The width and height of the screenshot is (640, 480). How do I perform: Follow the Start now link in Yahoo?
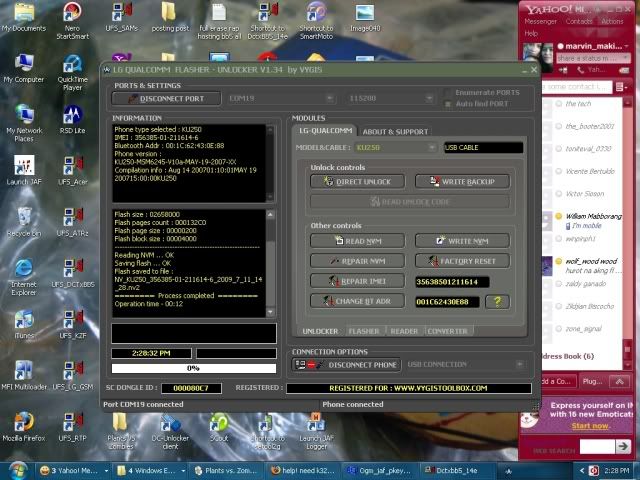pos(591,426)
